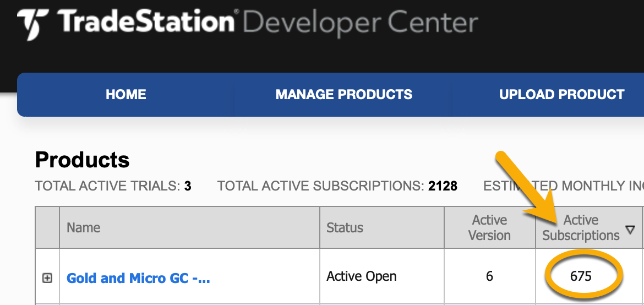
Task: Click the total active subscriptions value 2128
Action: click(443, 186)
